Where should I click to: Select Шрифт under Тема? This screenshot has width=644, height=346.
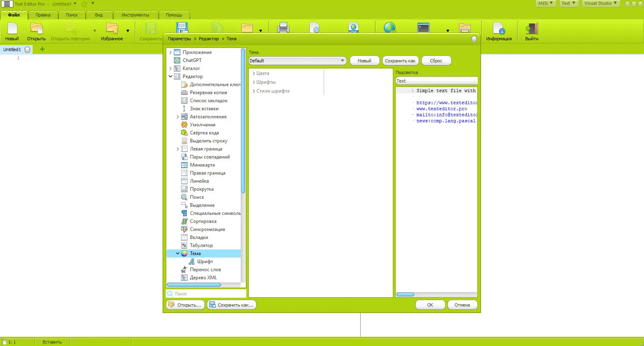point(205,262)
